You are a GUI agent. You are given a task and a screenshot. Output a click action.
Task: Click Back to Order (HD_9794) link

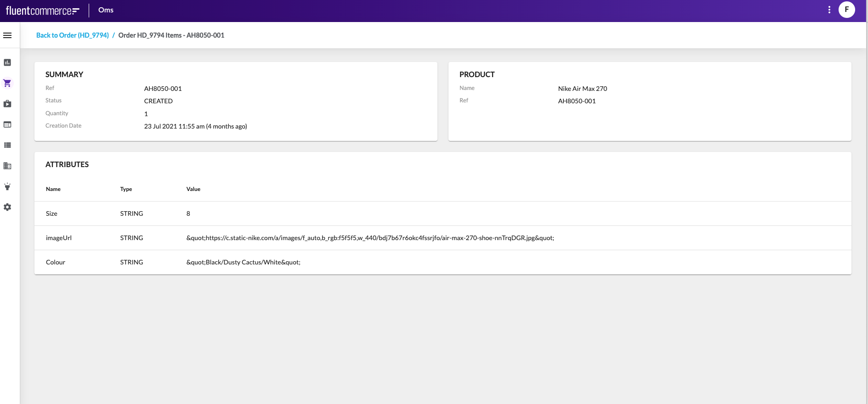click(x=72, y=35)
